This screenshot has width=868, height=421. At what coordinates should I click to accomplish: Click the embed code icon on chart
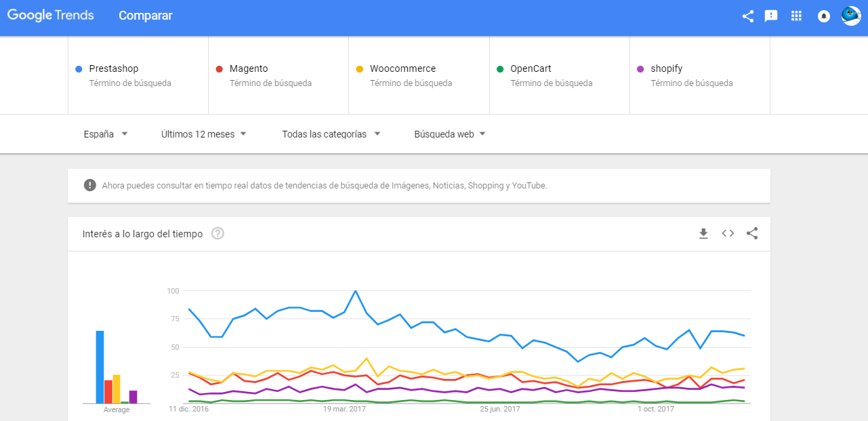point(728,234)
